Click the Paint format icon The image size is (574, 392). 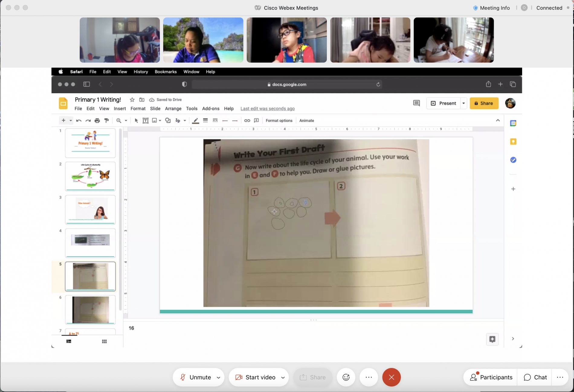107,120
